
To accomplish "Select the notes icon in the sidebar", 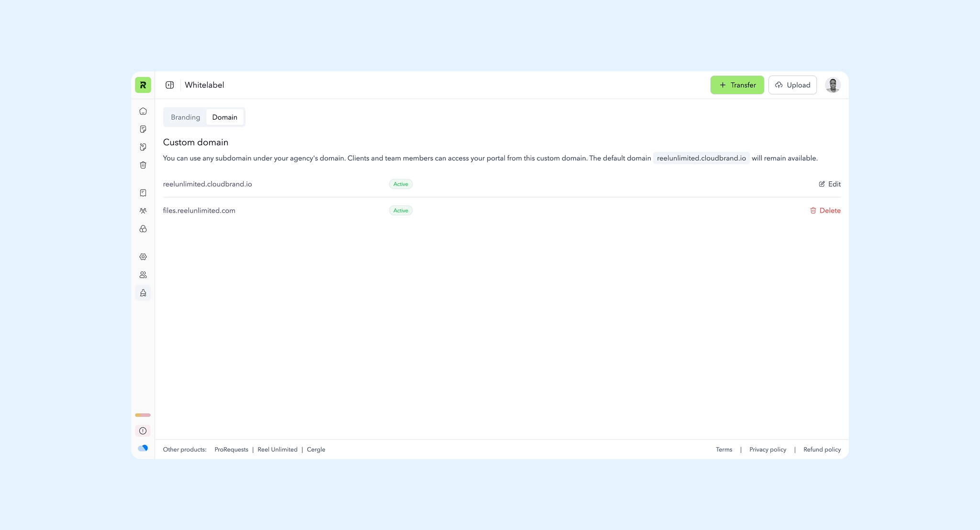I will 143,128.
